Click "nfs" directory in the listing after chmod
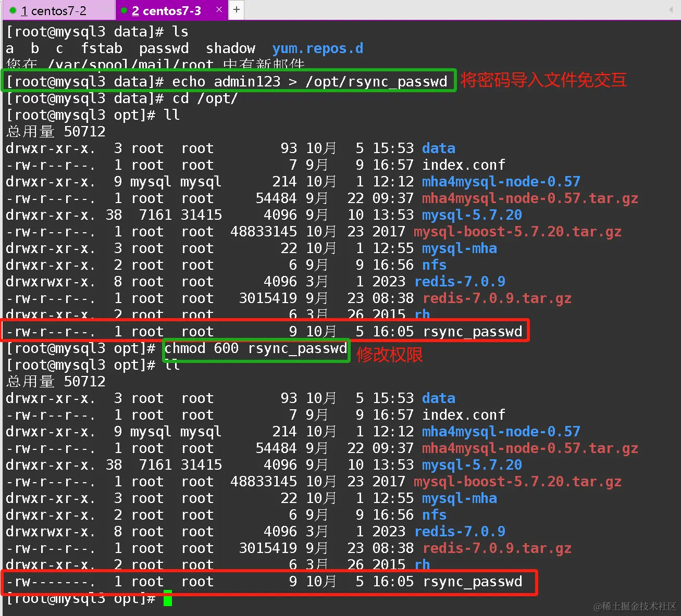The image size is (681, 616). (435, 515)
